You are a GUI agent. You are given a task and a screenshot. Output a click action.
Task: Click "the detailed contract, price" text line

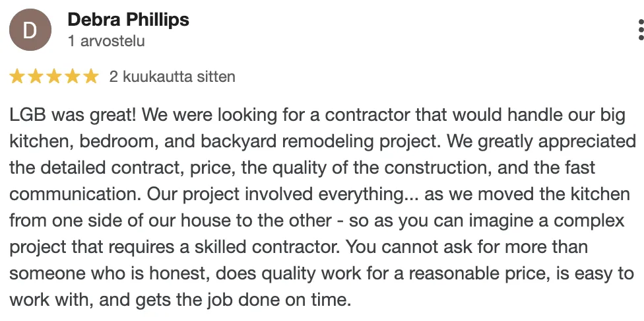122,168
